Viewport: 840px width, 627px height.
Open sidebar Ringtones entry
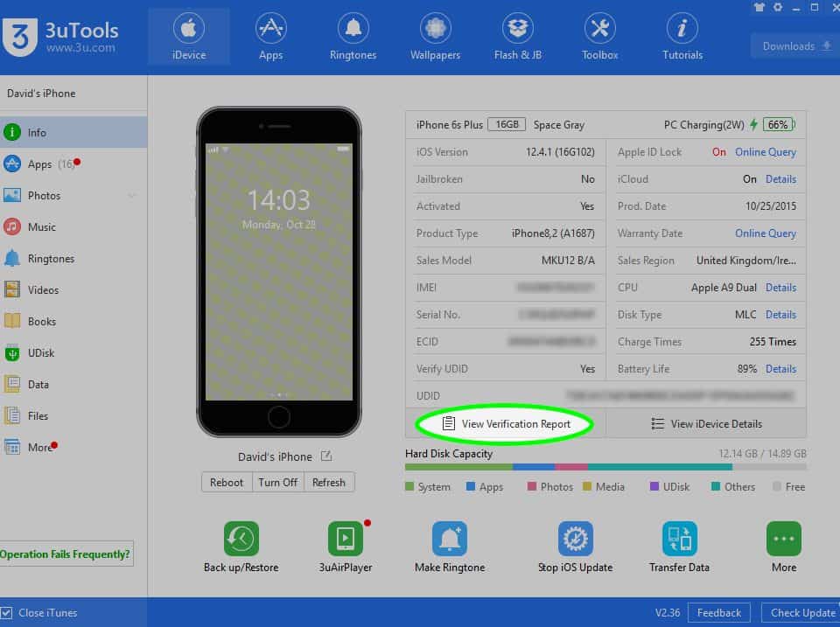click(x=73, y=259)
